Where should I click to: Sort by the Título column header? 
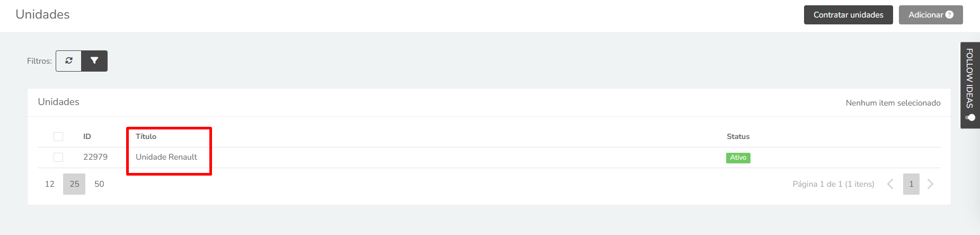coord(146,136)
